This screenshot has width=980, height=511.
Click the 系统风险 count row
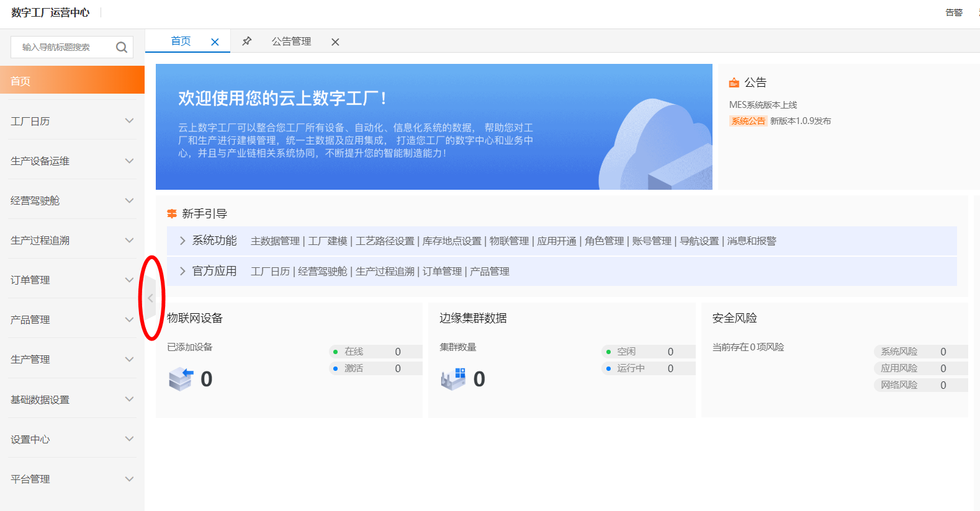pos(921,352)
